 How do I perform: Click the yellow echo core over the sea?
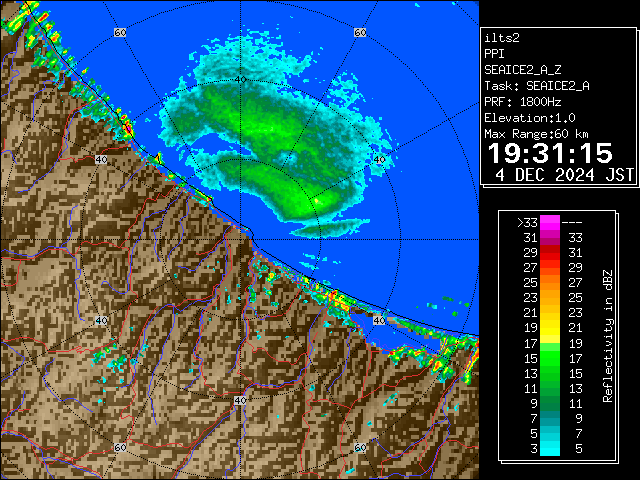318,200
